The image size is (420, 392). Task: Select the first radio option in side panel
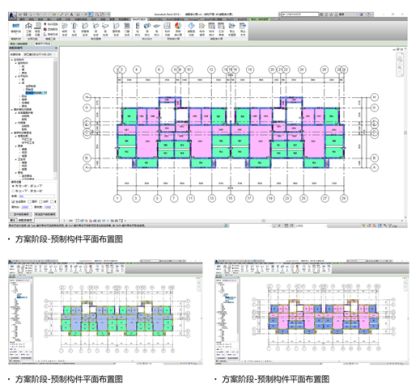coord(13,186)
